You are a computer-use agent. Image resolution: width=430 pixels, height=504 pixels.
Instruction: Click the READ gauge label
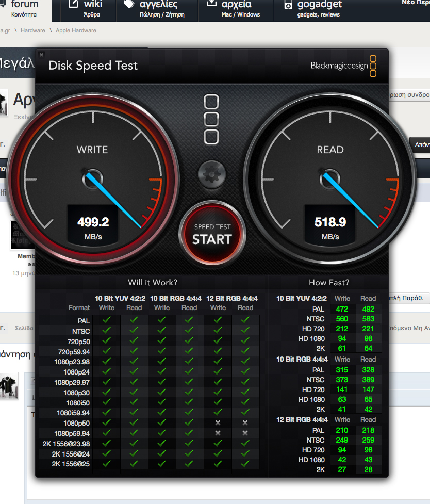[330, 150]
